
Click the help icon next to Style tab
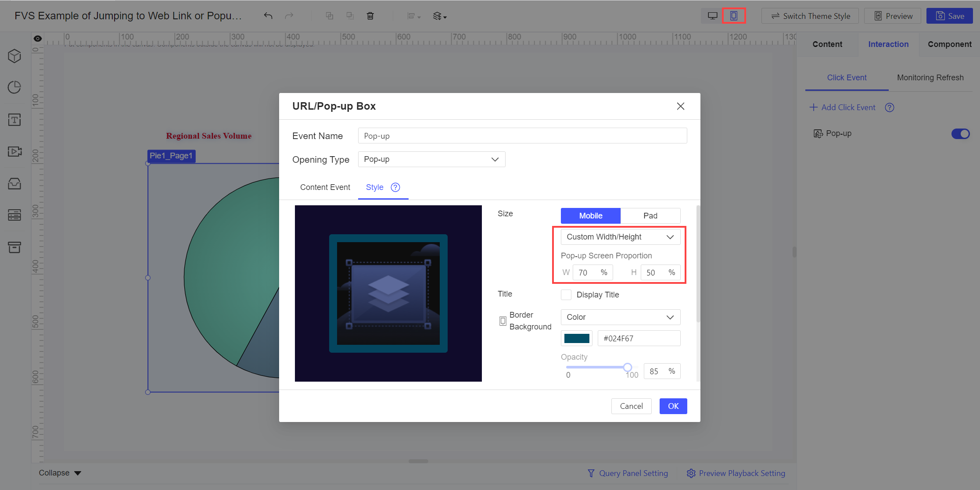395,187
